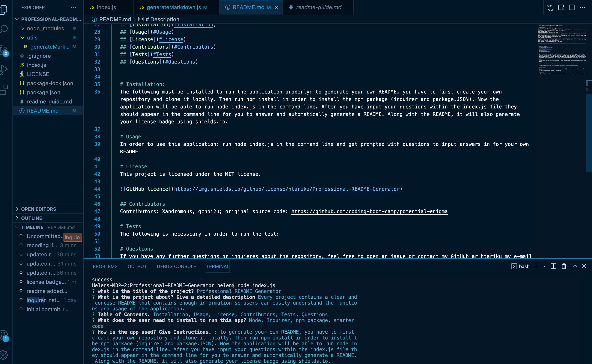Follow the img.shields.io license badge link
Image resolution: width=592 pixels, height=364 pixels.
(x=287, y=189)
